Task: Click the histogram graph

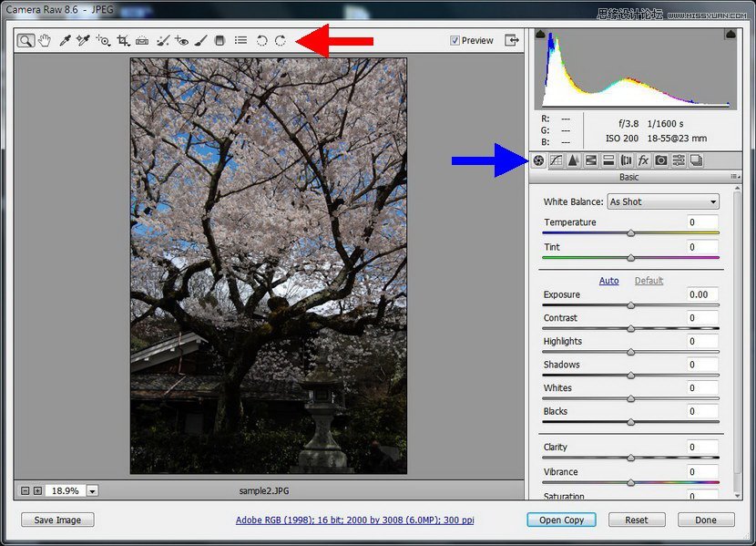Action: coord(636,68)
